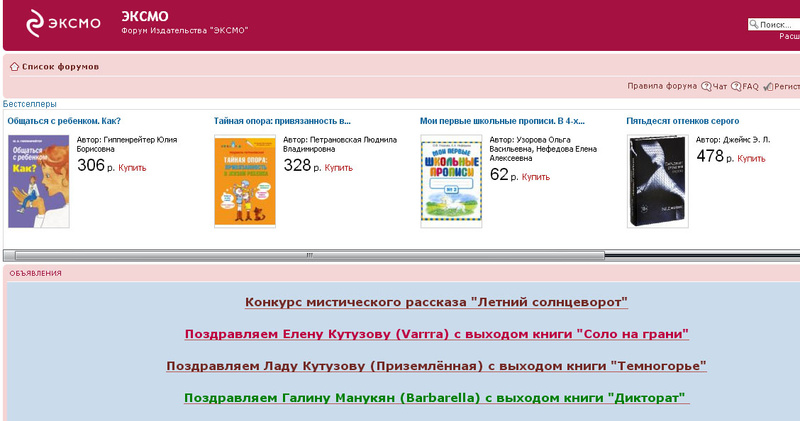Viewport: 800px width, 421px height.
Task: Open the Бестселлеры link
Action: point(30,104)
